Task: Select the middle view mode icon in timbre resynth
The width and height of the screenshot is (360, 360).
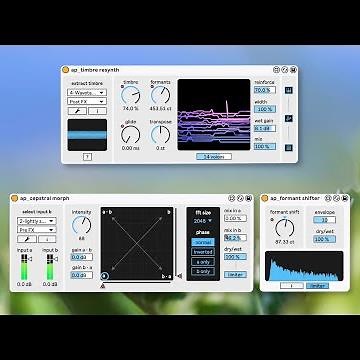Action: pyautogui.click(x=289, y=119)
